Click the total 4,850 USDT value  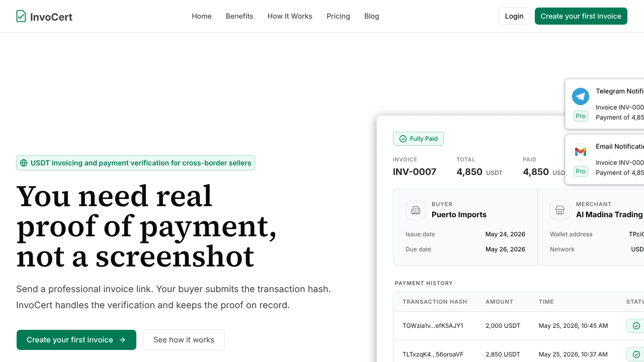point(479,172)
